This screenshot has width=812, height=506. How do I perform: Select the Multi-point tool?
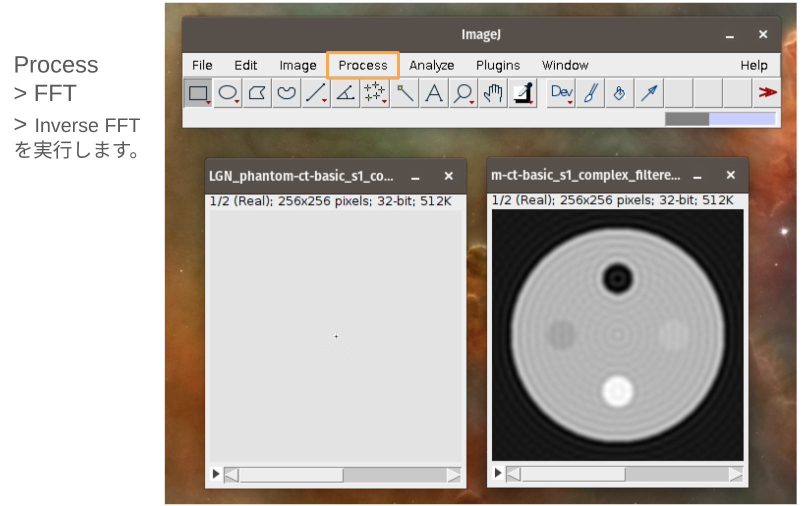pos(375,93)
